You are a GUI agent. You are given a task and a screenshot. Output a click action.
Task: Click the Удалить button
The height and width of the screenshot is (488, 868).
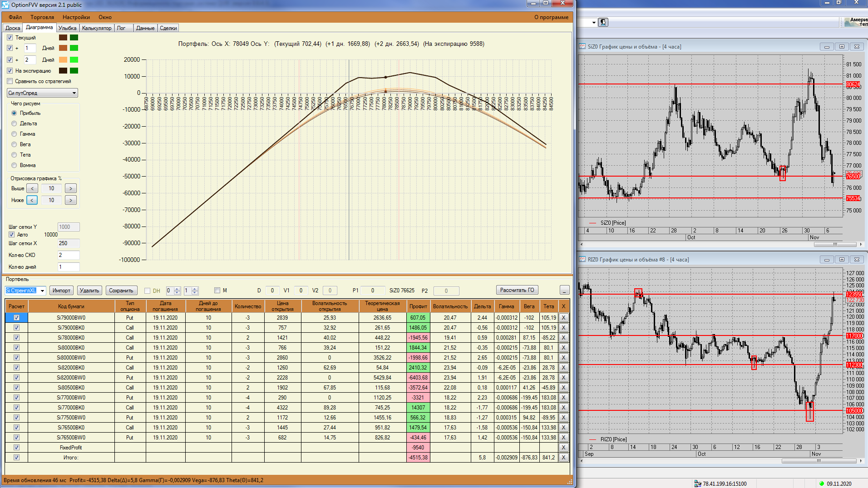[x=89, y=291]
